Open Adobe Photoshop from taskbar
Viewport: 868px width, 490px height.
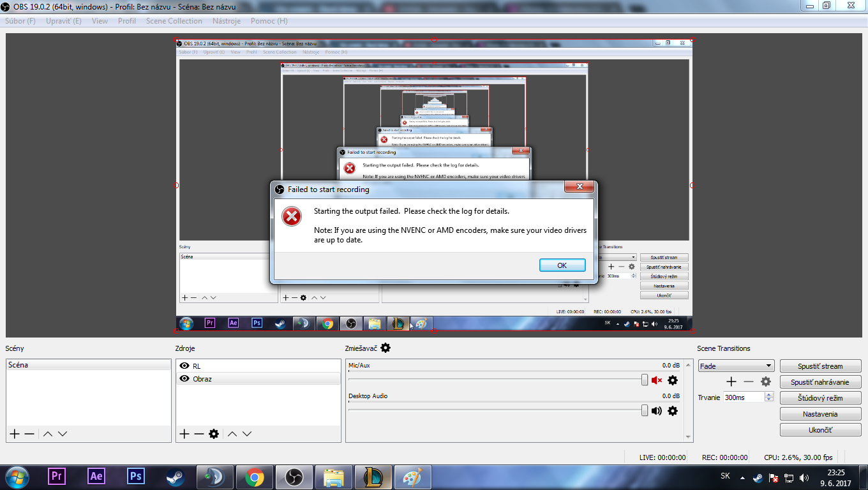coord(136,477)
